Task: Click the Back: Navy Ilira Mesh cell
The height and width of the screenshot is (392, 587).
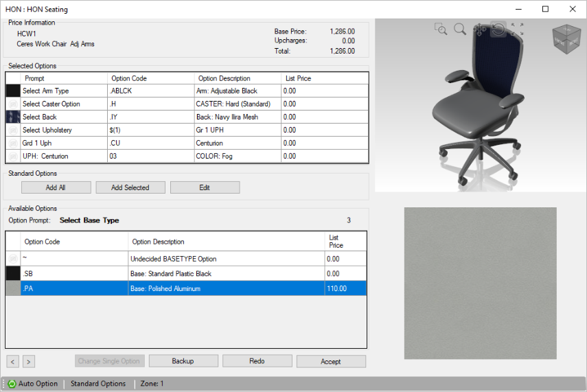Action: [238, 117]
